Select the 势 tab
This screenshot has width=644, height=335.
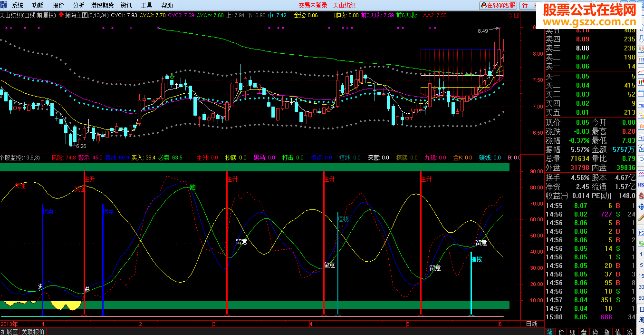(x=596, y=331)
